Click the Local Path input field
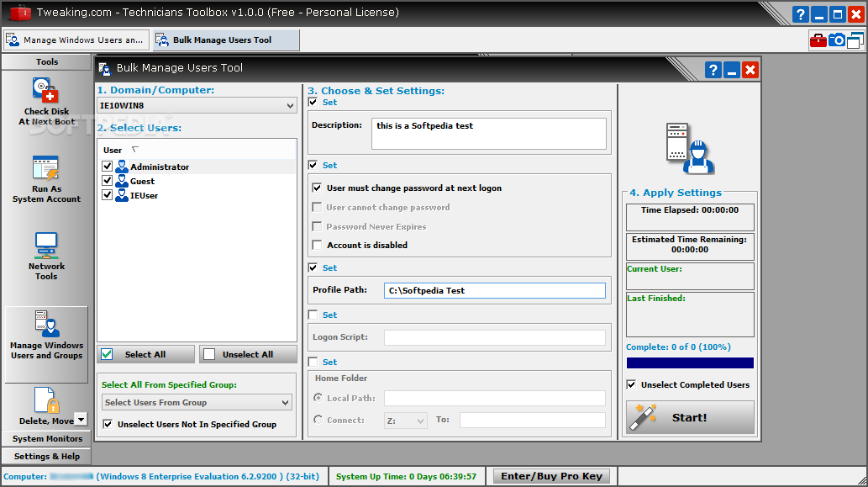The width and height of the screenshot is (868, 487). (494, 398)
